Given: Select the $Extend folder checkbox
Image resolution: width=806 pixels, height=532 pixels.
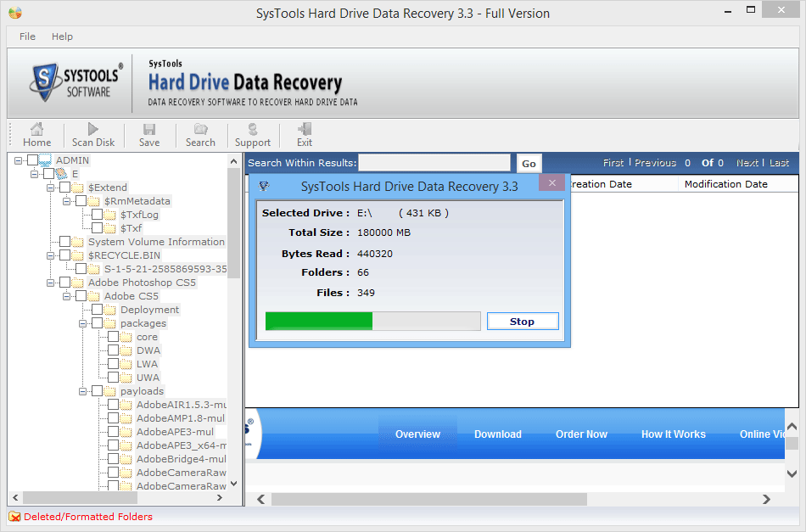Looking at the screenshot, I should tap(64, 188).
